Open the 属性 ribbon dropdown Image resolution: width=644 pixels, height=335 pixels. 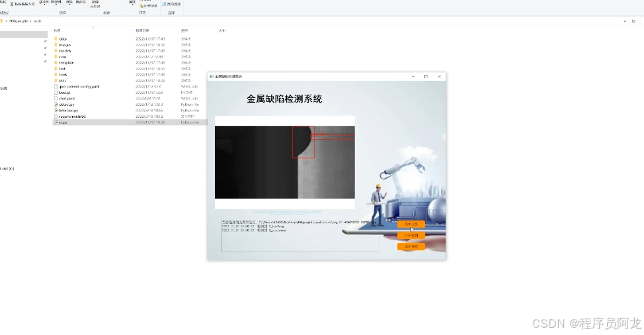tap(132, 2)
